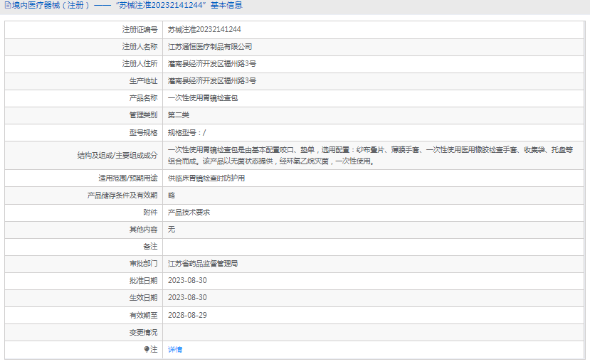Viewport: 590px width, 364px height.
Task: Click the 适用范围/预期用途 label
Action: point(128,178)
